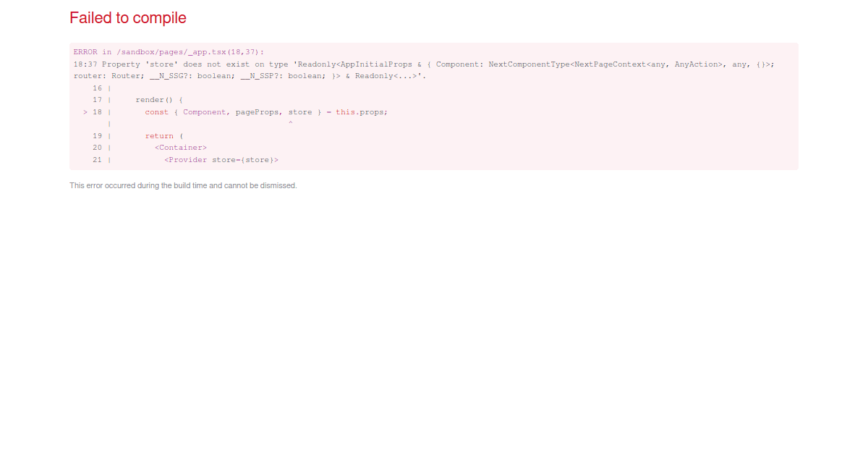
Task: Click the <Provider store={store}> tag on line 21
Action: click(222, 159)
